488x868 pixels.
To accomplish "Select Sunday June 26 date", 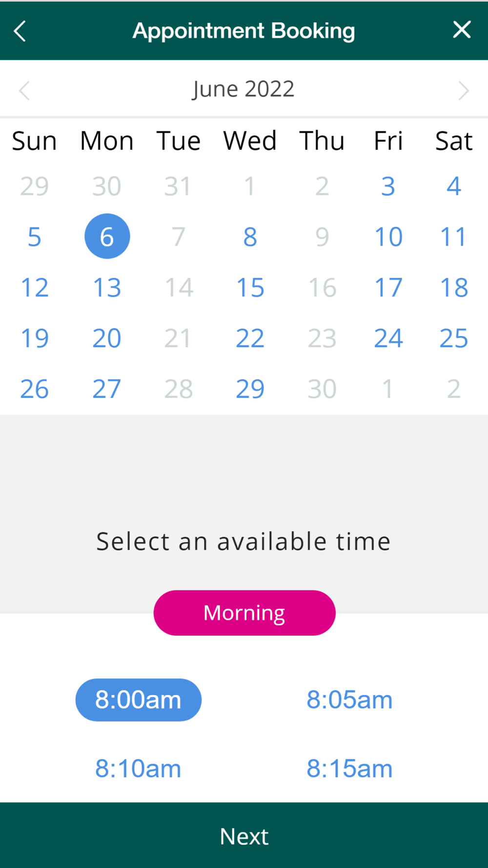I will (34, 389).
